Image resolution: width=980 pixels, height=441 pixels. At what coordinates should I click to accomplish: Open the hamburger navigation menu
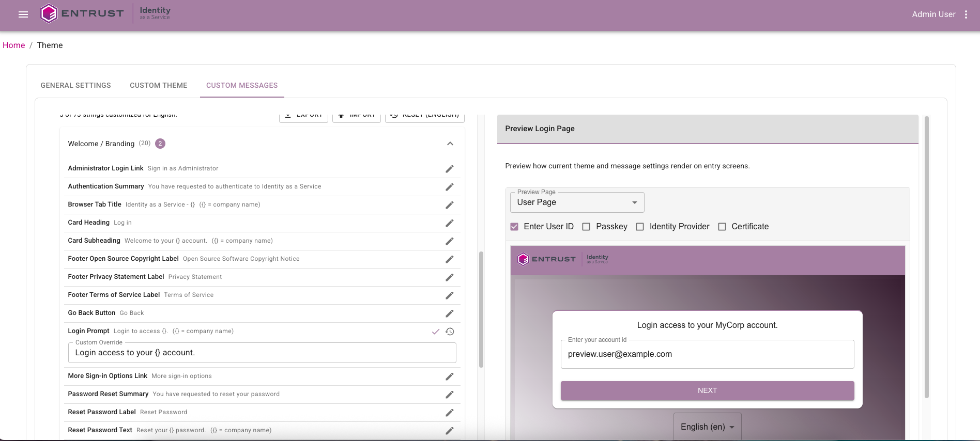click(x=23, y=14)
